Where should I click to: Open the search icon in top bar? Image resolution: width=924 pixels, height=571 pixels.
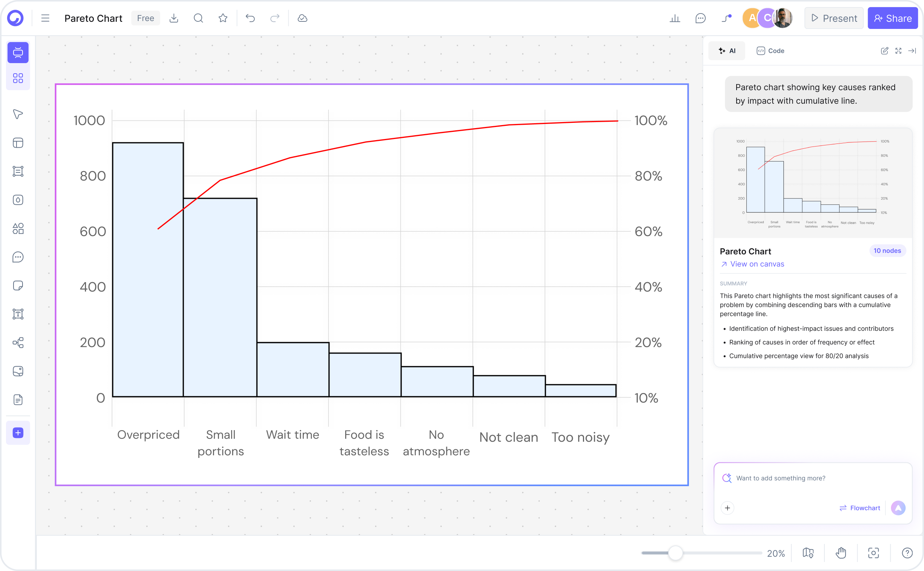click(x=198, y=18)
